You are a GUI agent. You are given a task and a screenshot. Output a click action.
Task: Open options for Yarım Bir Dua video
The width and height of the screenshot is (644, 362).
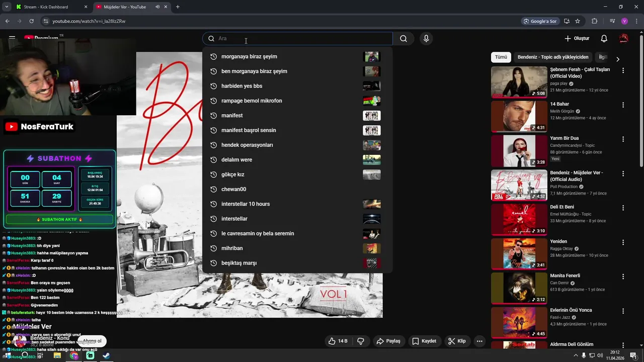623,139
